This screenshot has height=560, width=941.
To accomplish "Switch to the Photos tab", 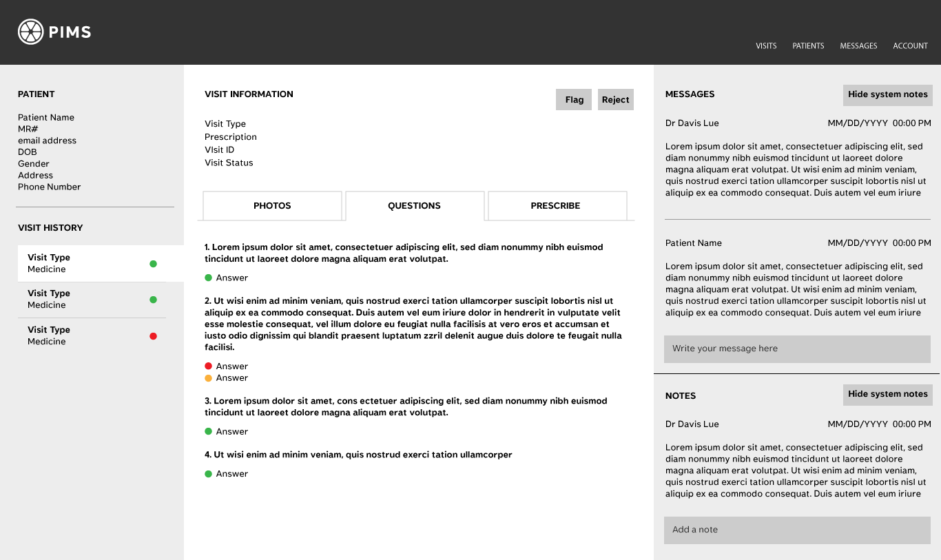I will pyautogui.click(x=272, y=206).
